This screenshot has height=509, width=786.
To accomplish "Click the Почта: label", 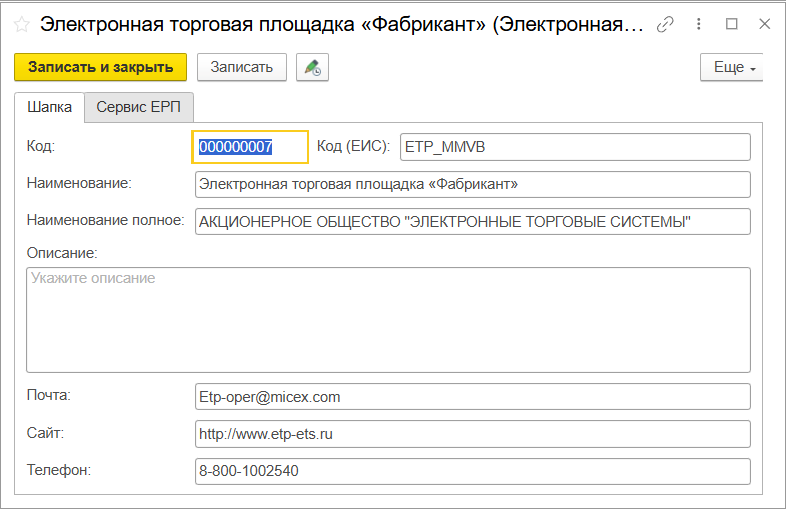I will click(x=49, y=395).
